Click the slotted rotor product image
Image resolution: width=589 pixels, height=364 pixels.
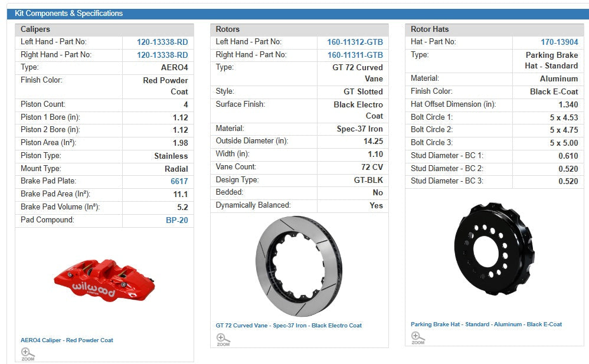[299, 266]
